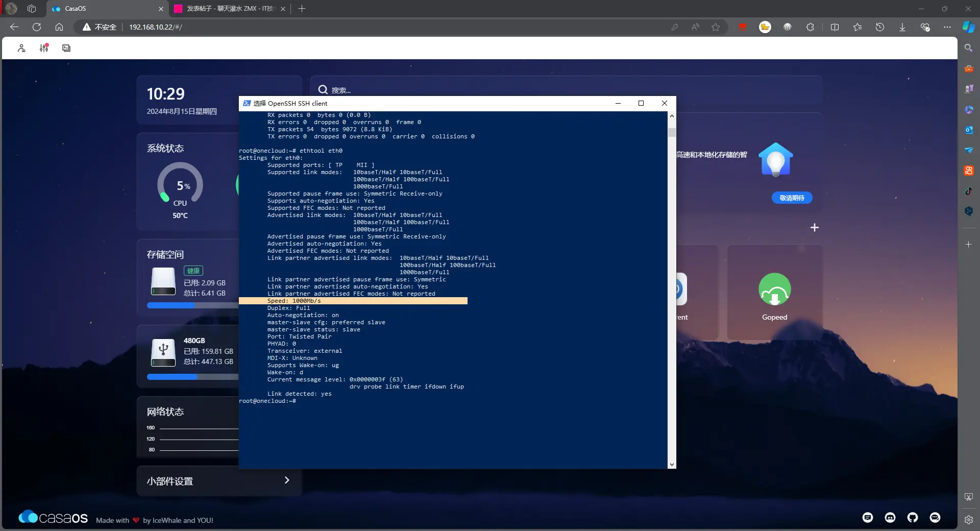Click the 敬请期待 button
980x531 pixels.
tap(792, 198)
